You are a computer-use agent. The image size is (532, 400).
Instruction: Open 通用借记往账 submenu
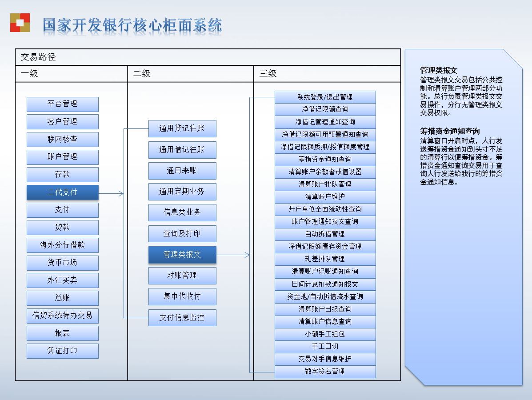point(182,150)
